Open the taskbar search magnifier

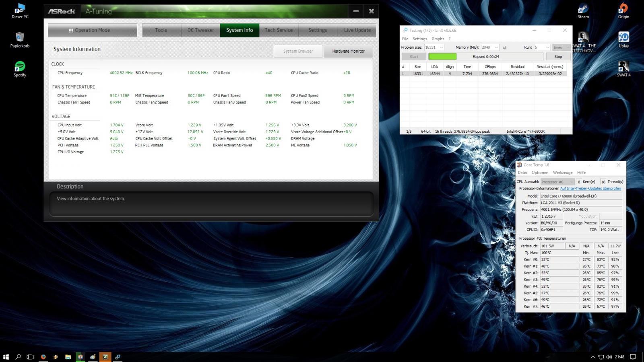(x=18, y=357)
